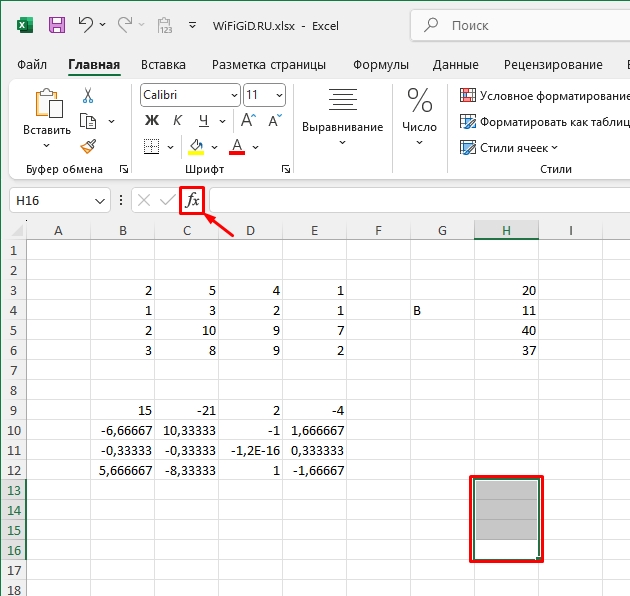
Task: Click the Вставить paste clipboard icon
Action: (49, 103)
